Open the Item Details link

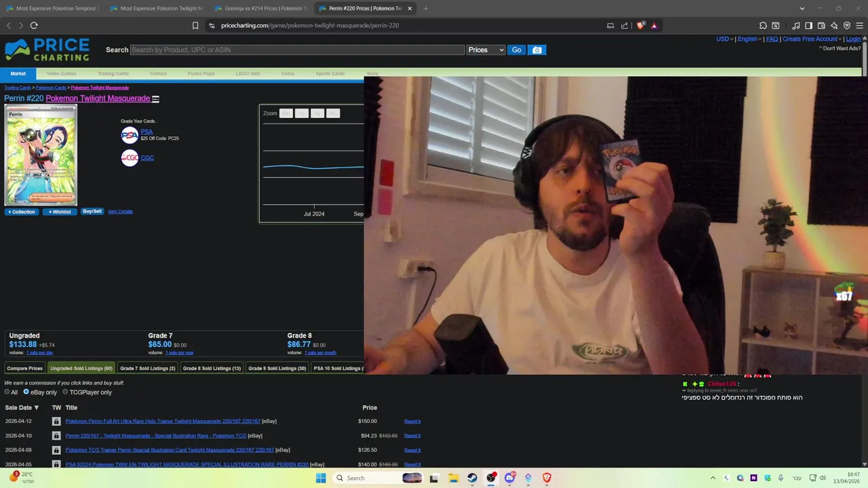[120, 211]
